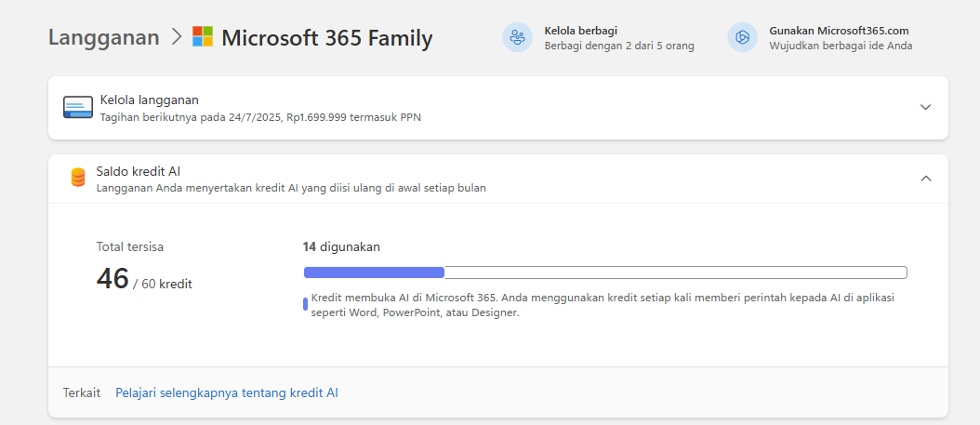The image size is (980, 425).
Task: Click the 14 digunakan usage label
Action: (x=341, y=247)
